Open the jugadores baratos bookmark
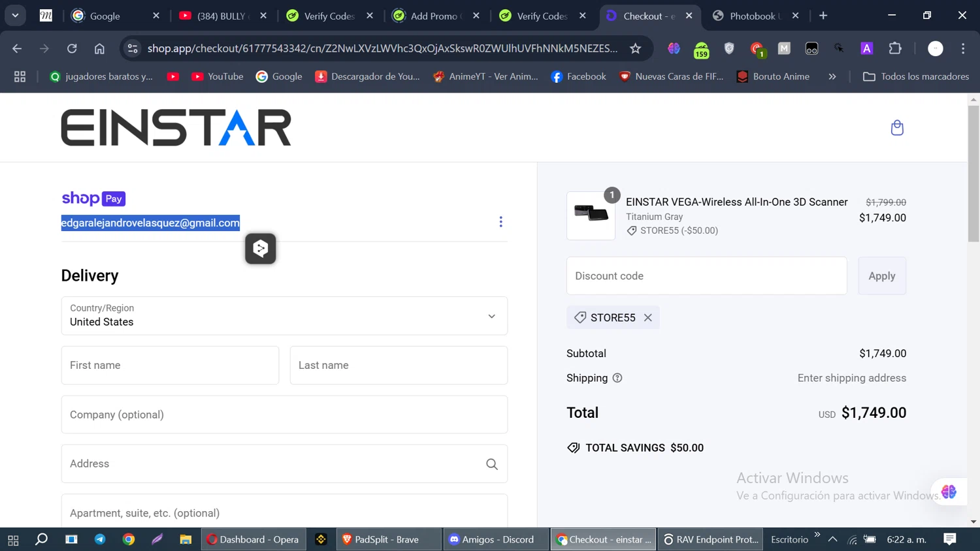The image size is (980, 551). click(x=101, y=76)
